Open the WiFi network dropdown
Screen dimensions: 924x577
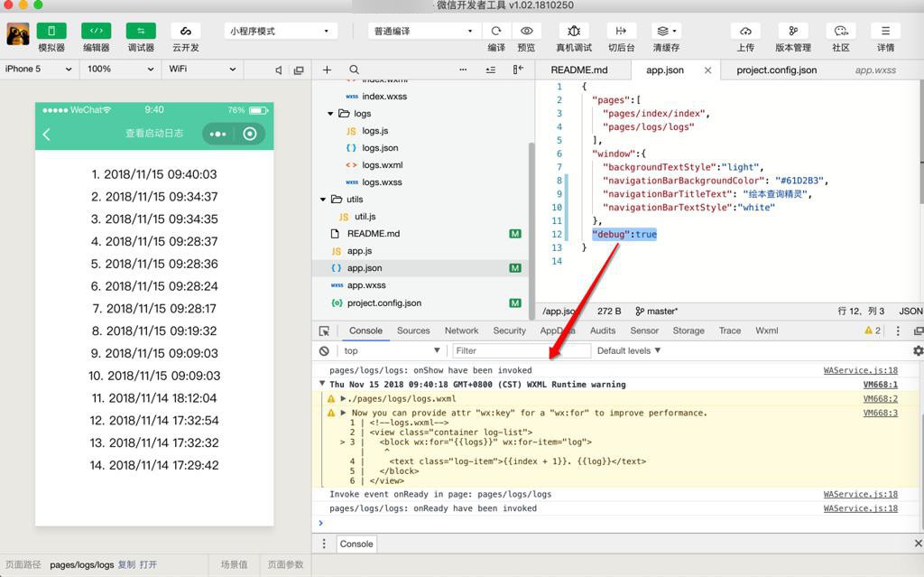[x=202, y=69]
